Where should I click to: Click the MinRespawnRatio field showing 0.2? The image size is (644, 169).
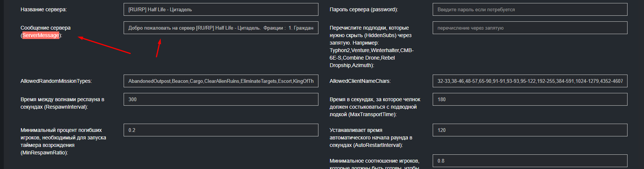(x=221, y=130)
